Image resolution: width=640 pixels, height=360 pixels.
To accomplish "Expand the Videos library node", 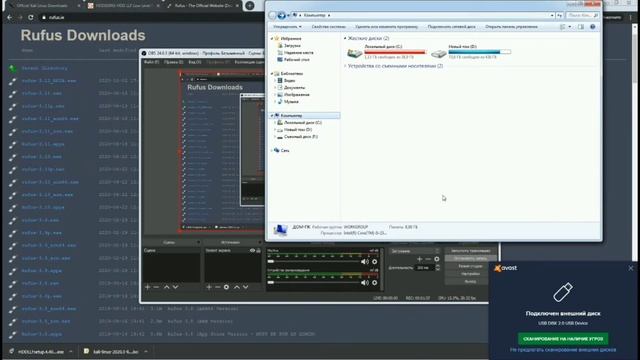I will pyautogui.click(x=275, y=81).
